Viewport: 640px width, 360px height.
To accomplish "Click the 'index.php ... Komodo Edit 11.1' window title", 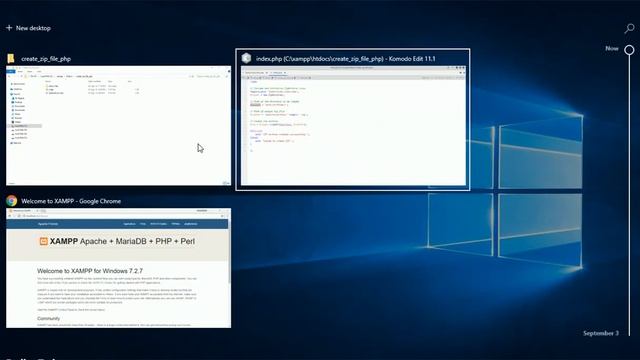I will pyautogui.click(x=346, y=59).
